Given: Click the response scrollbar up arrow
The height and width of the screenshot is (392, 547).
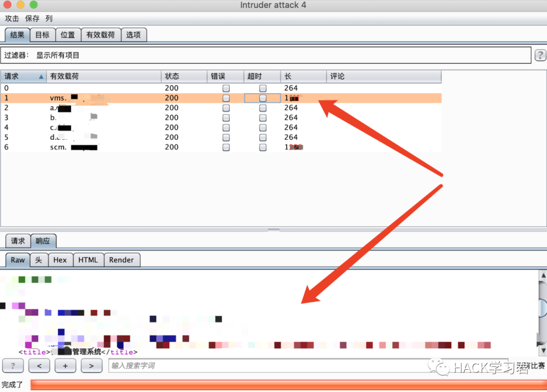Looking at the screenshot, I should pos(542,276).
